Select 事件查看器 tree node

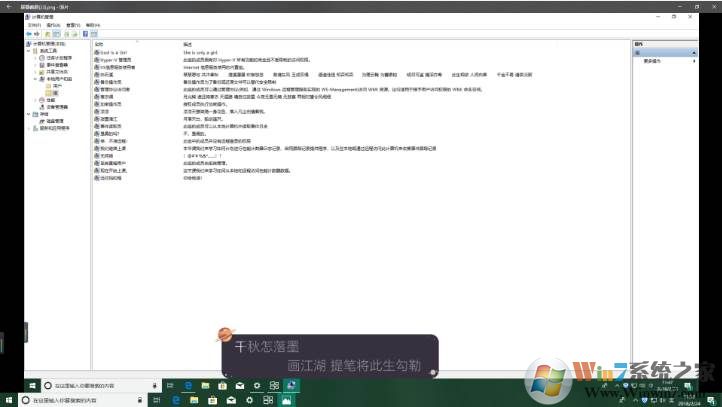click(57, 65)
